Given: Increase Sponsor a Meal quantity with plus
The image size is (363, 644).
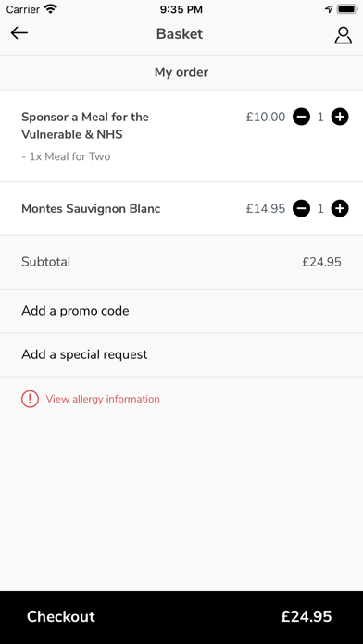Looking at the screenshot, I should click(340, 118).
